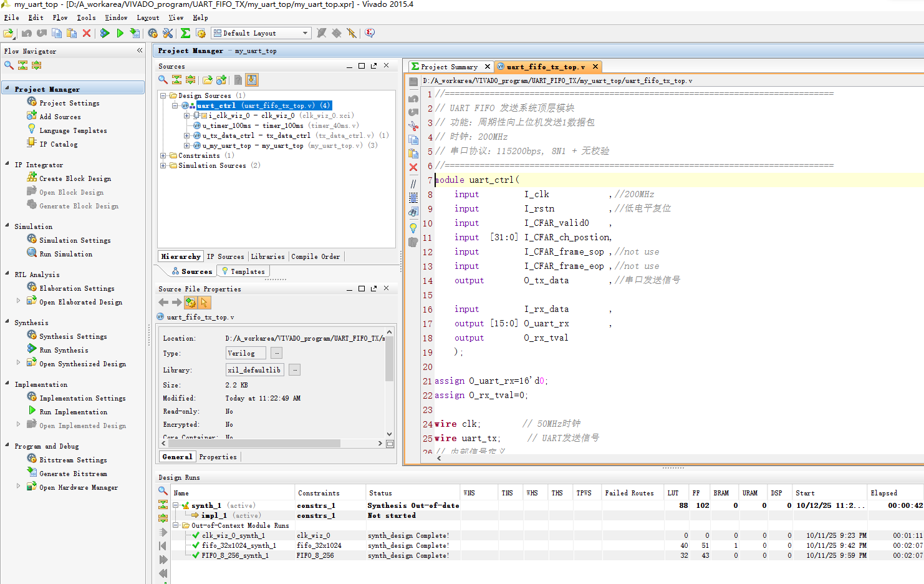
Task: Click Generate Bitstream in Flow Navigator
Action: click(x=73, y=474)
